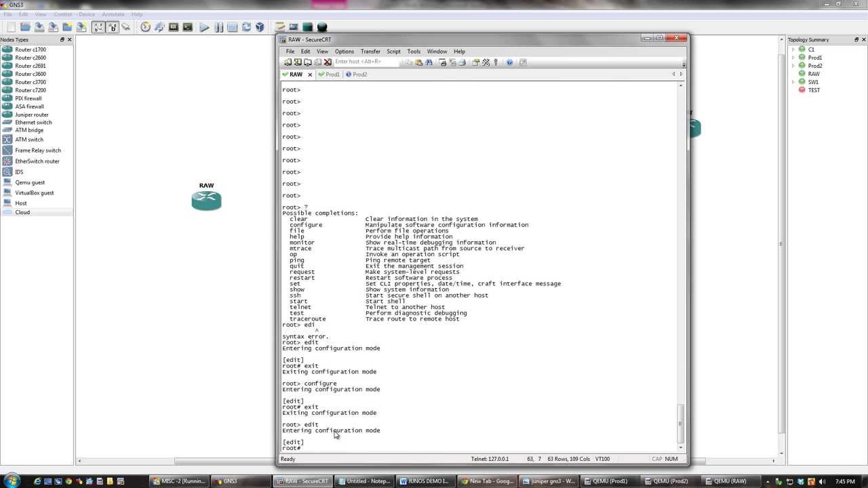Switch to Prod2 session tab
The height and width of the screenshot is (488, 868).
[357, 75]
